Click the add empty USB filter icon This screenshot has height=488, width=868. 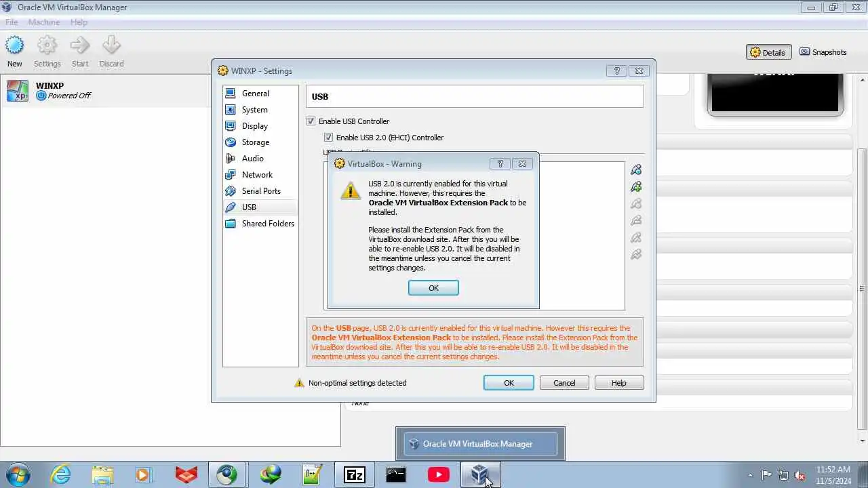coord(636,169)
